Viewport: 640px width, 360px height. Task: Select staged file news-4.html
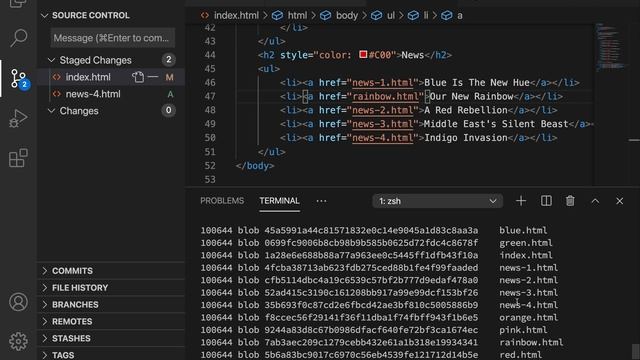click(93, 94)
